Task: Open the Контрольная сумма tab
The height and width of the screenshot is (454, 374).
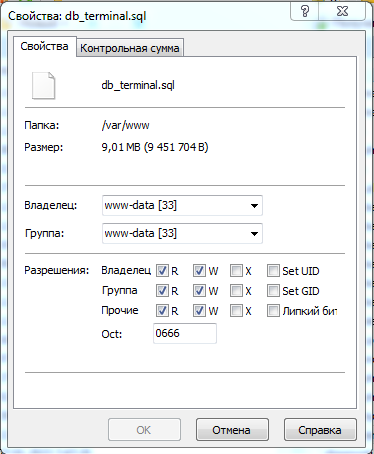Action: pyautogui.click(x=130, y=48)
